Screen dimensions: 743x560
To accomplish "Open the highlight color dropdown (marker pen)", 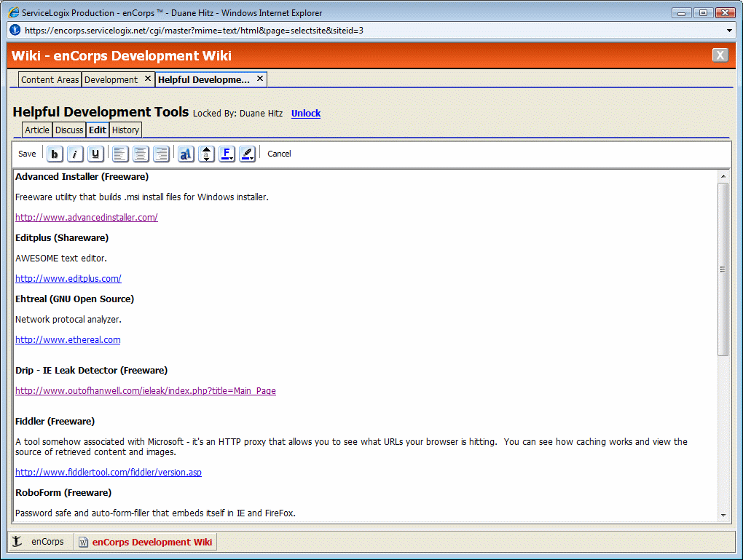I will (x=248, y=154).
